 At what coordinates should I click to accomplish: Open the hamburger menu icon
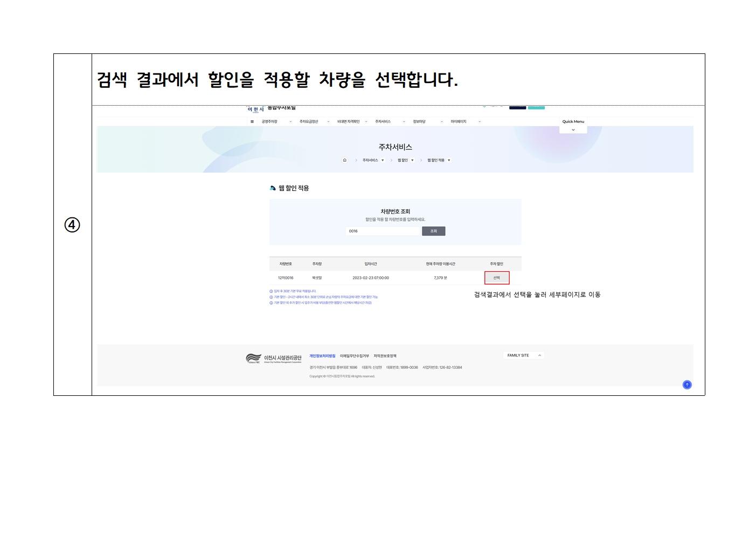[252, 121]
